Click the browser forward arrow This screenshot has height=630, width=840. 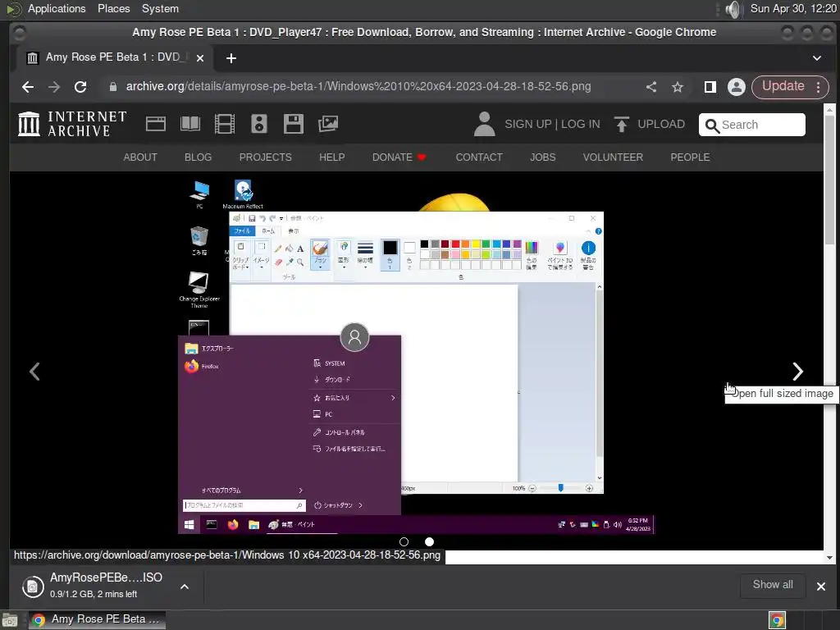click(54, 87)
